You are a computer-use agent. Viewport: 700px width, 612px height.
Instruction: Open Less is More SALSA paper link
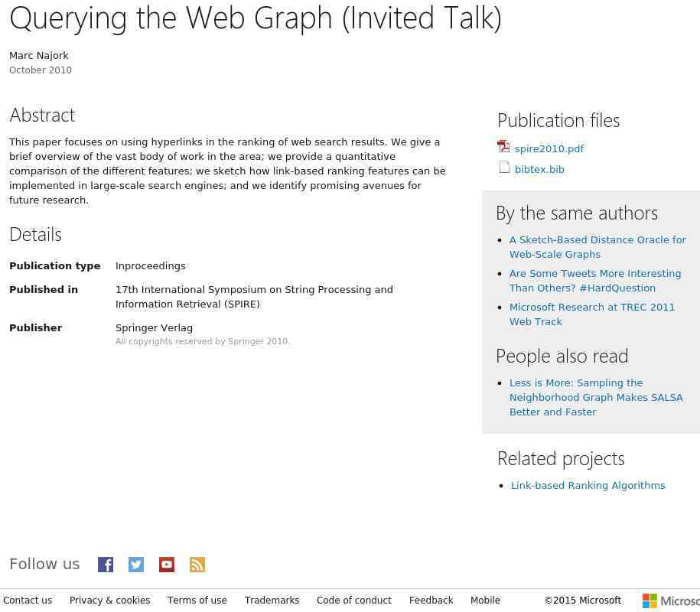click(596, 397)
